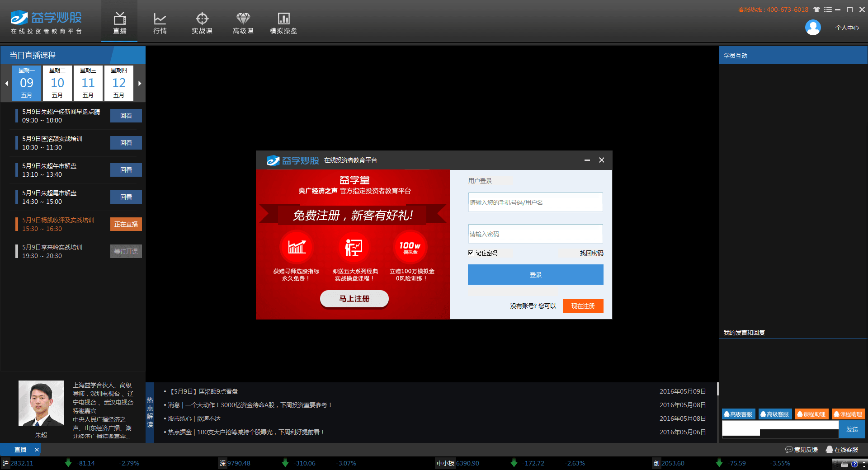Click the left blue 高级客服 button
The height and width of the screenshot is (470, 868).
click(739, 414)
